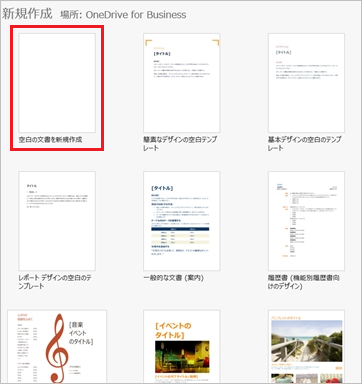362x384 pixels.
Task: Click the 基本デザインの空白のテンプレート label
Action: 305,144
